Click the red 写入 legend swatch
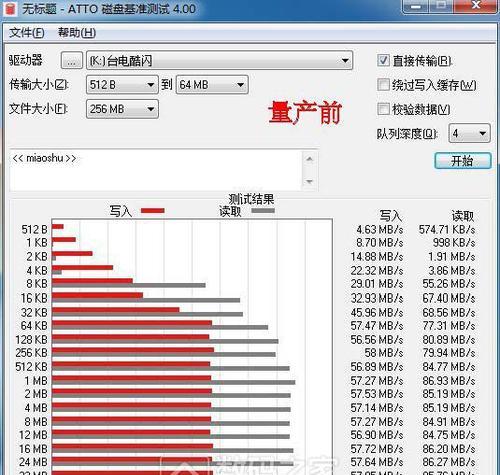Viewport: 500px width, 475px height. [x=153, y=211]
